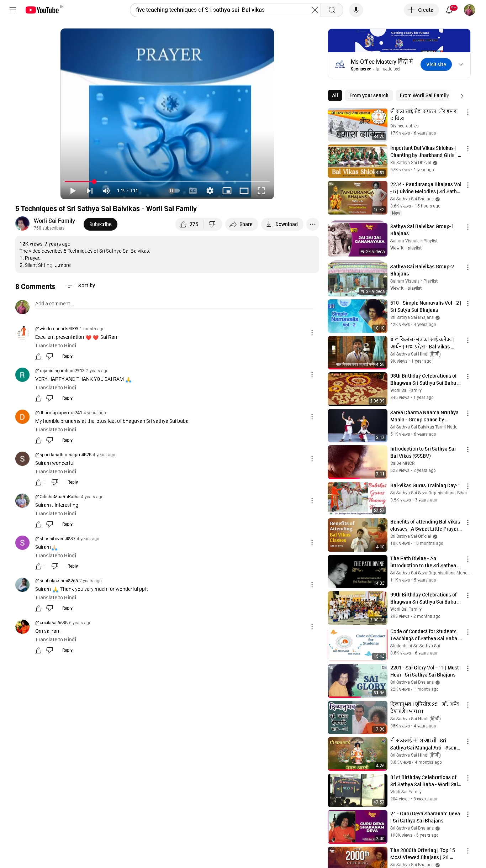Select the From your search chip

click(x=369, y=95)
